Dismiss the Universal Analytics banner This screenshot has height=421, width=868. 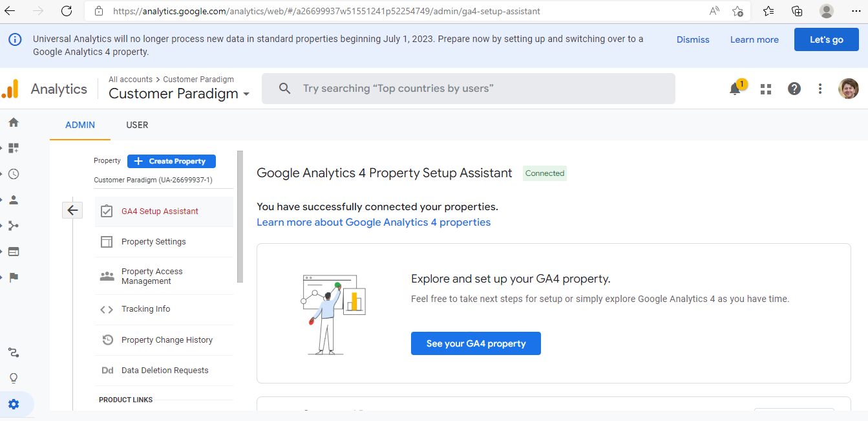point(693,39)
